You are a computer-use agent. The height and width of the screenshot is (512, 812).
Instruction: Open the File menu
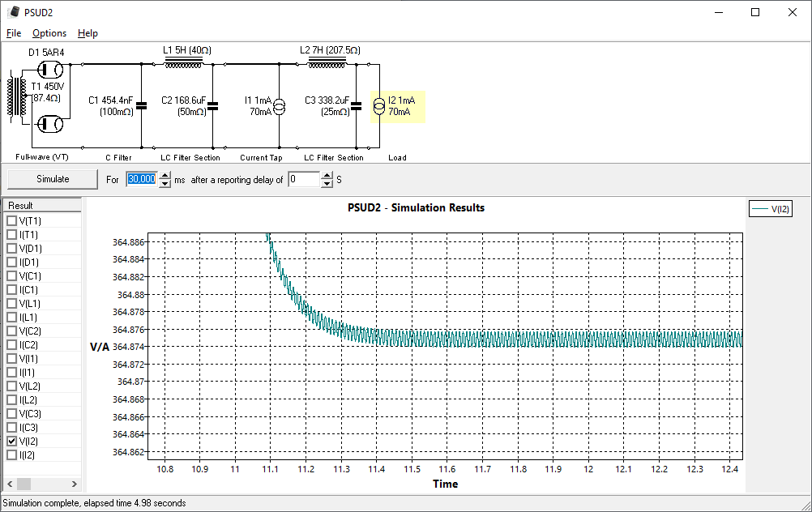[x=14, y=33]
